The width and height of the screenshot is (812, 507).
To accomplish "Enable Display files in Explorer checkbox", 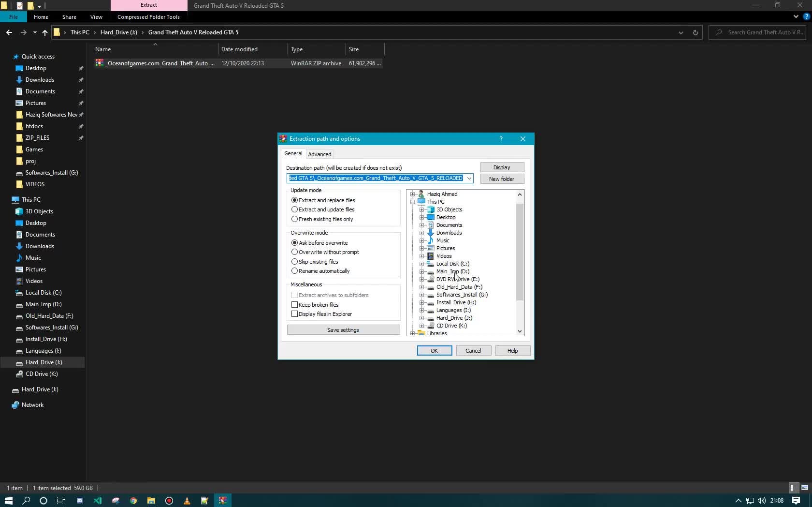I will click(294, 314).
